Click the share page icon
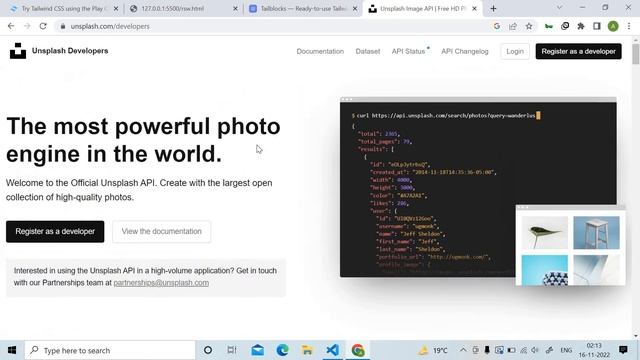 point(513,26)
